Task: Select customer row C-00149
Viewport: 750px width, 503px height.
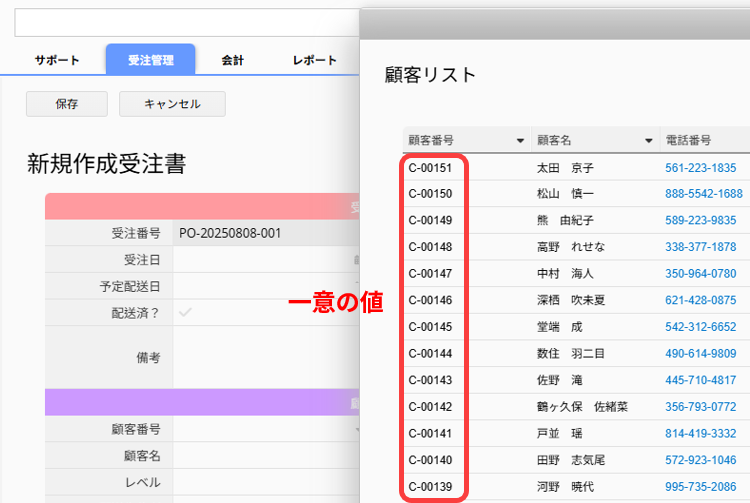Action: [x=431, y=220]
